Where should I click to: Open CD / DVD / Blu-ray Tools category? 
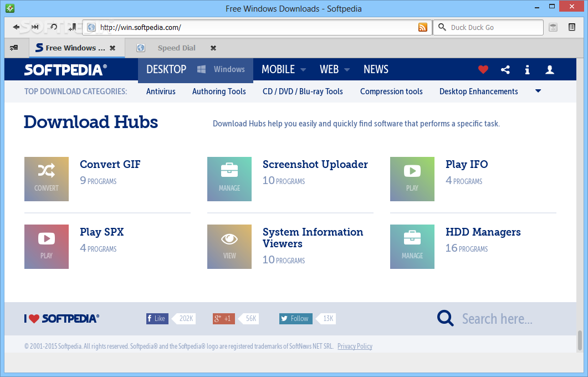click(x=303, y=91)
